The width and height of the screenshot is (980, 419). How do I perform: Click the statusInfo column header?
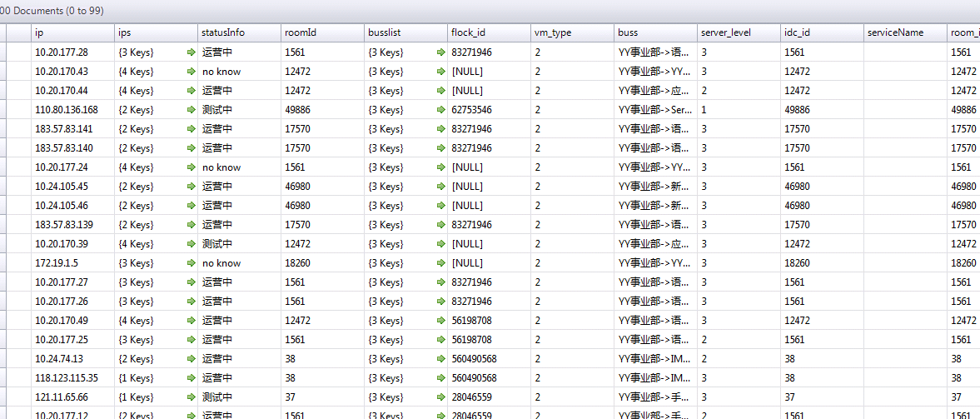click(x=239, y=33)
